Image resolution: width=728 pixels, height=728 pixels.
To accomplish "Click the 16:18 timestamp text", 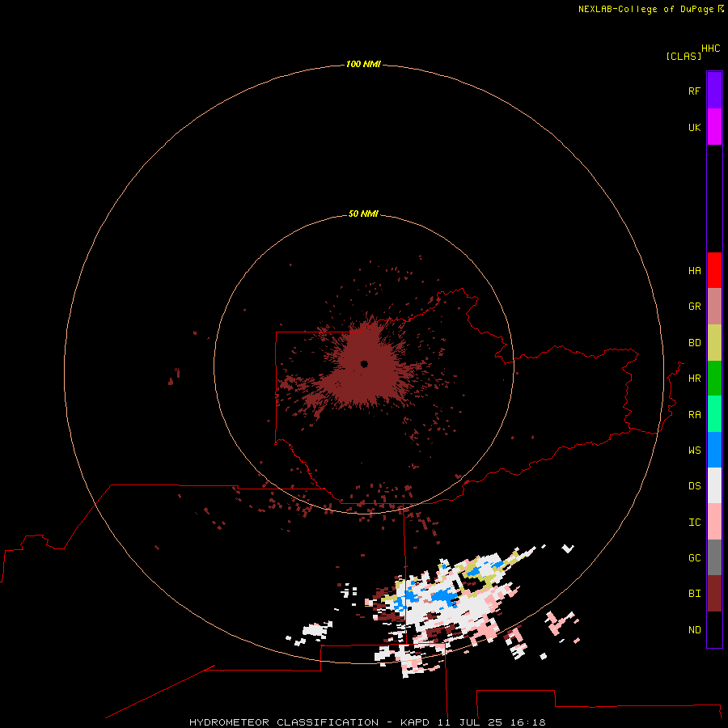I will pos(528,722).
